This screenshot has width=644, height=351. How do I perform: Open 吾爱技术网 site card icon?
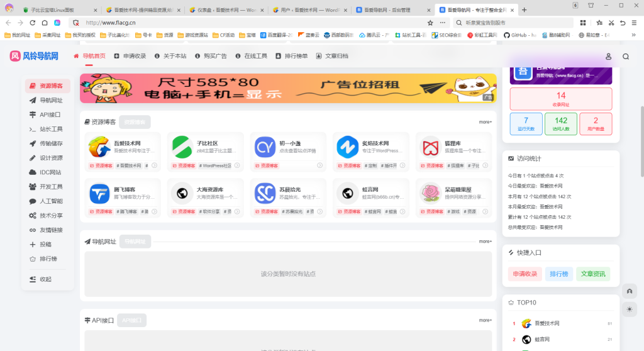[x=99, y=147]
